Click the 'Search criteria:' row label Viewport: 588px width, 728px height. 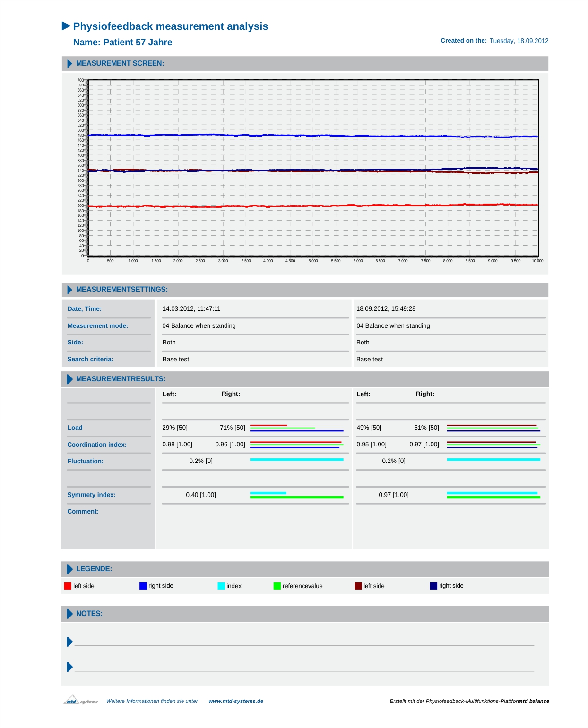(90, 360)
